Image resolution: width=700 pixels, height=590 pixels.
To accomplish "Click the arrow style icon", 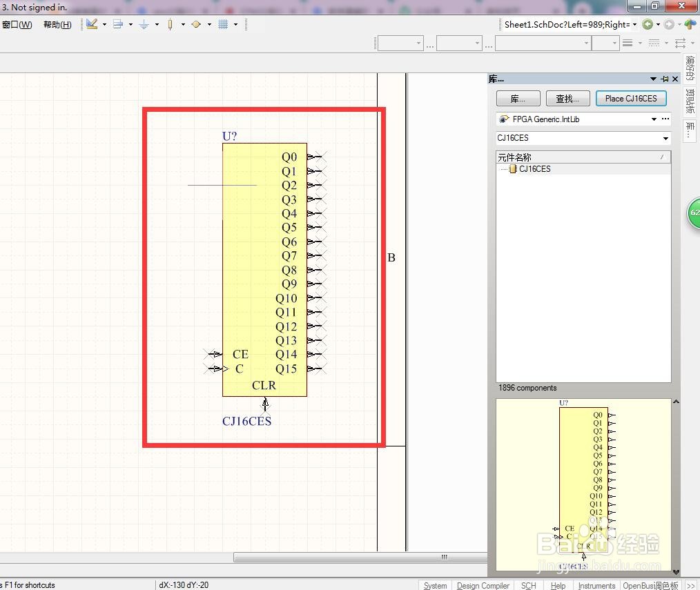I will click(681, 43).
